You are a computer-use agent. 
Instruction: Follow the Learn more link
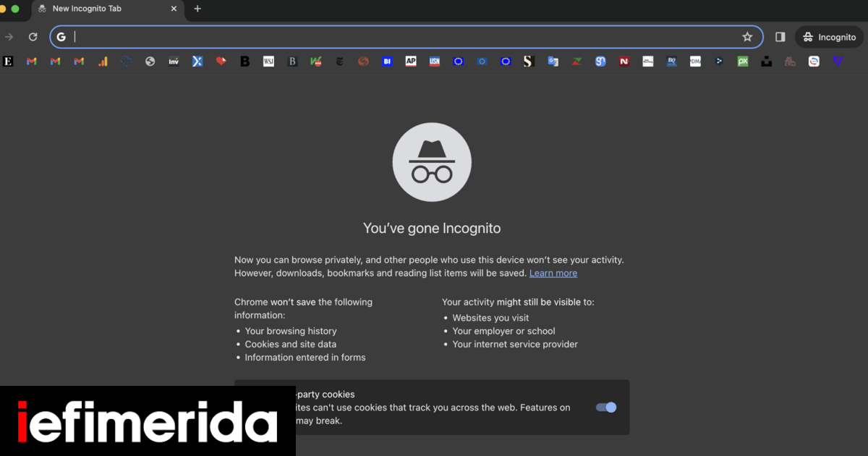pos(553,273)
